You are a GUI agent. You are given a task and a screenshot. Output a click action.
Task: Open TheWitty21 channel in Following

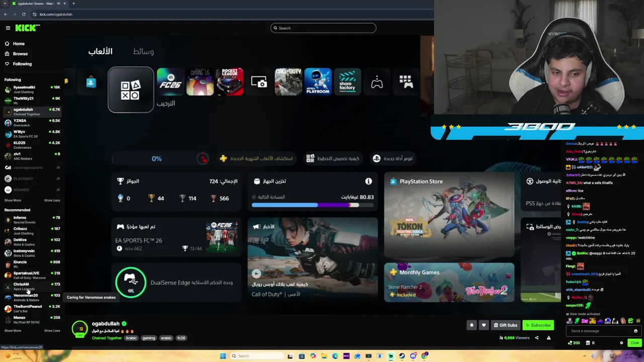click(32, 100)
